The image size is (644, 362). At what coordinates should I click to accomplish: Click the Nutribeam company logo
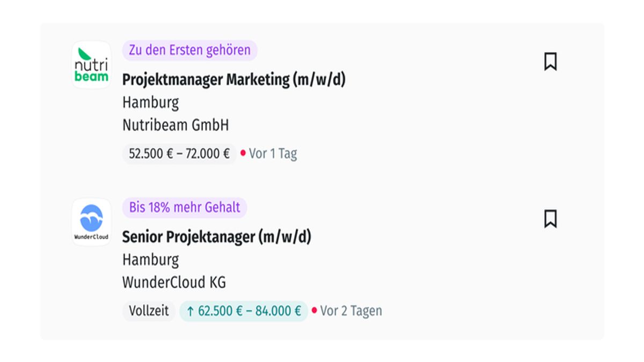(91, 64)
